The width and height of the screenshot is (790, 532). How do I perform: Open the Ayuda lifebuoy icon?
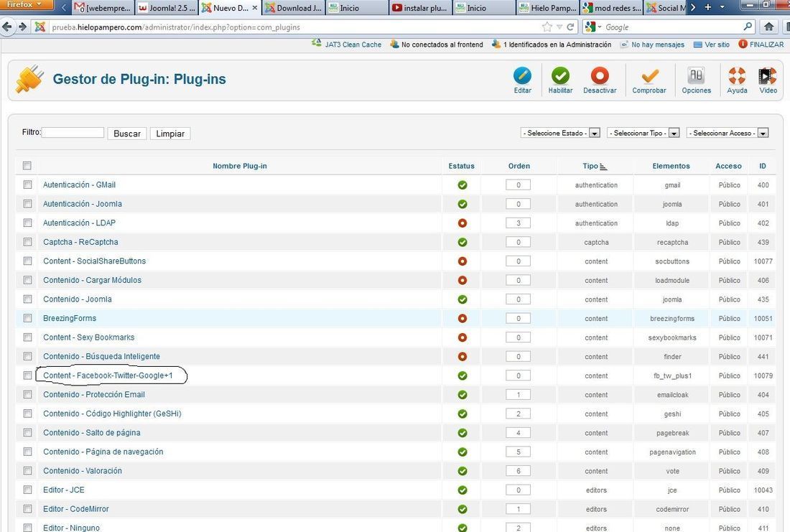coord(737,76)
